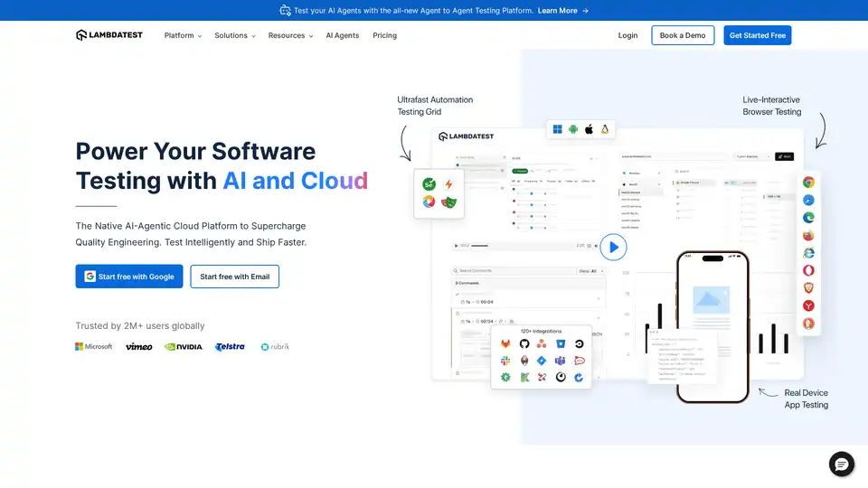Image resolution: width=868 pixels, height=488 pixels.
Task: Click the GitHub integration icon
Action: pyautogui.click(x=524, y=344)
